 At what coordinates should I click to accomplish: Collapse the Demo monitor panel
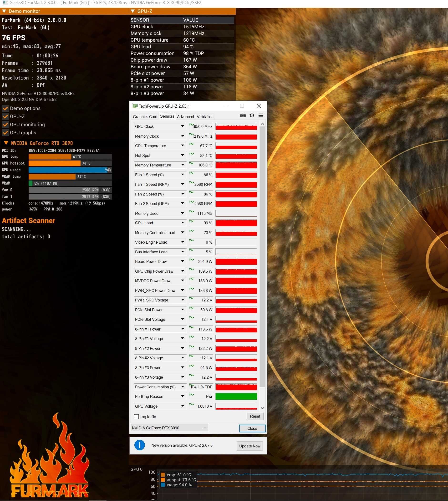[4, 11]
